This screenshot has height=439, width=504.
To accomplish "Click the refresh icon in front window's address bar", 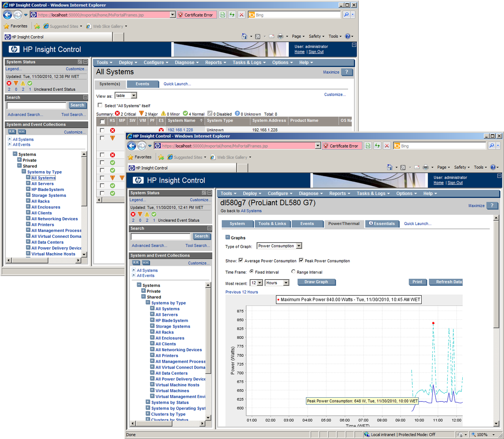I will click(x=377, y=146).
